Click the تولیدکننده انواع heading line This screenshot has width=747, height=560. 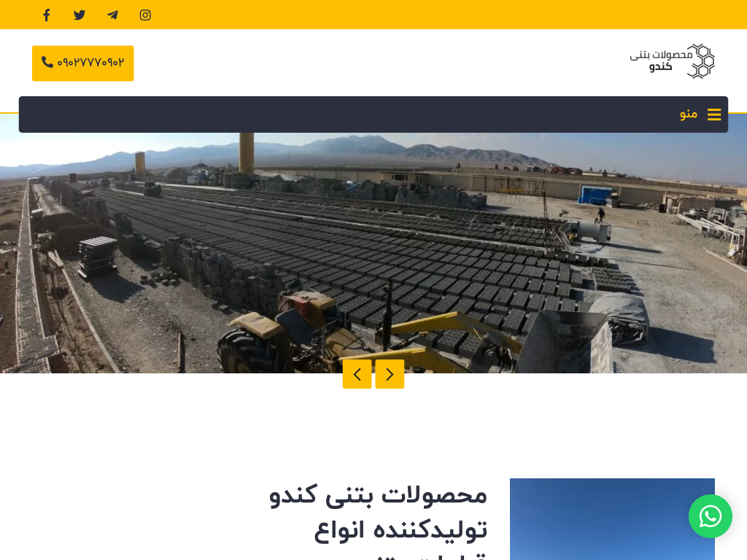tap(400, 531)
